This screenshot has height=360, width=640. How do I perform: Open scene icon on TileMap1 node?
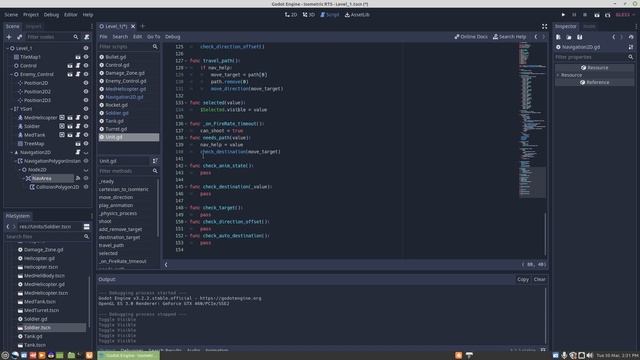[78, 57]
